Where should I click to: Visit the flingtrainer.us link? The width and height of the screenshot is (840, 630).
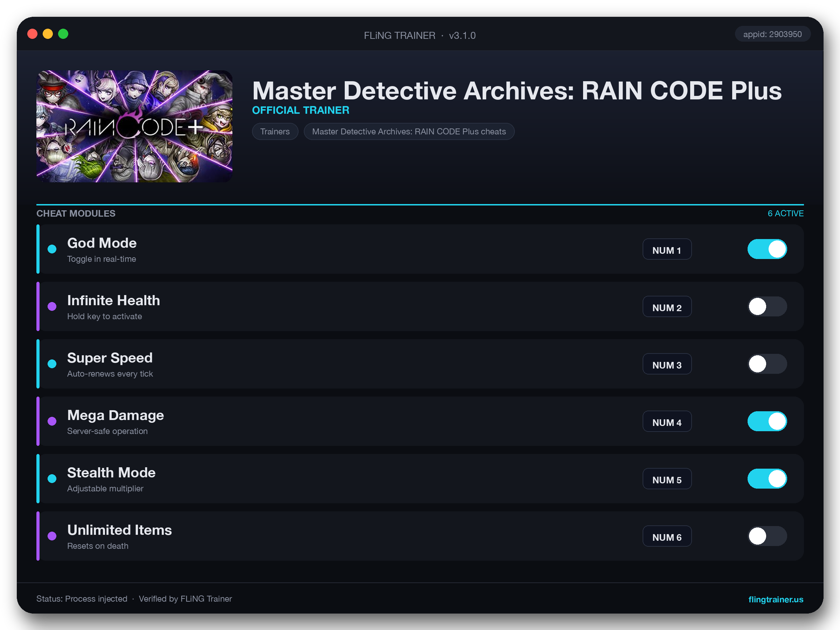click(776, 599)
